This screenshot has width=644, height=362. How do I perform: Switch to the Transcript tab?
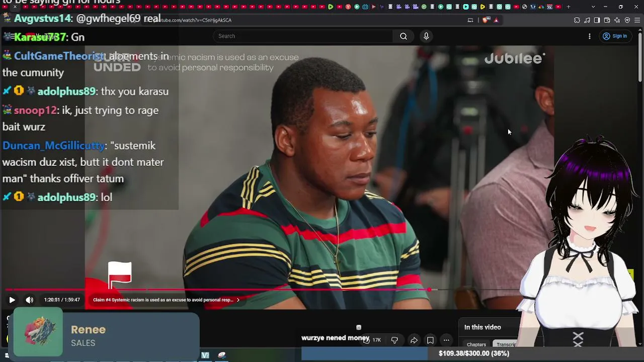(x=506, y=344)
